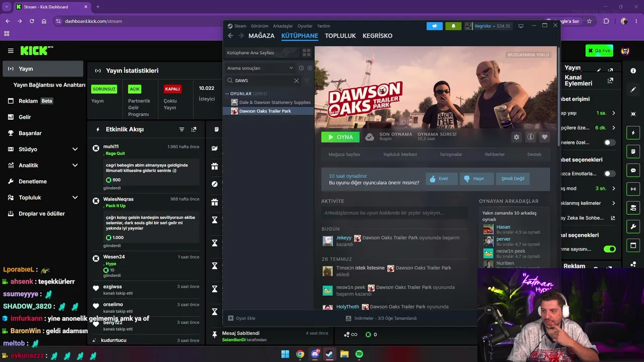Open Denetleme in the Kick sidebar

[33, 182]
